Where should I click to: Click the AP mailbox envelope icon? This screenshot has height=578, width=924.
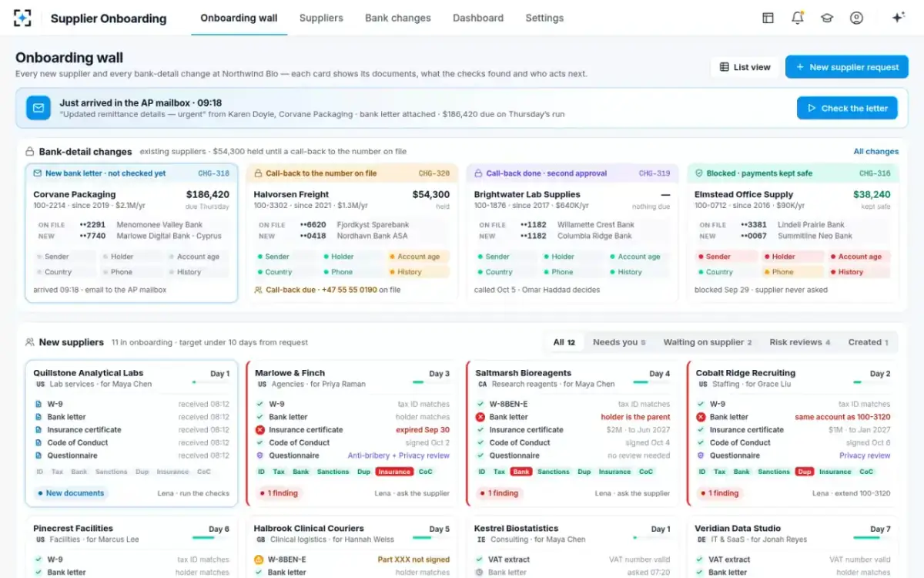(x=38, y=108)
